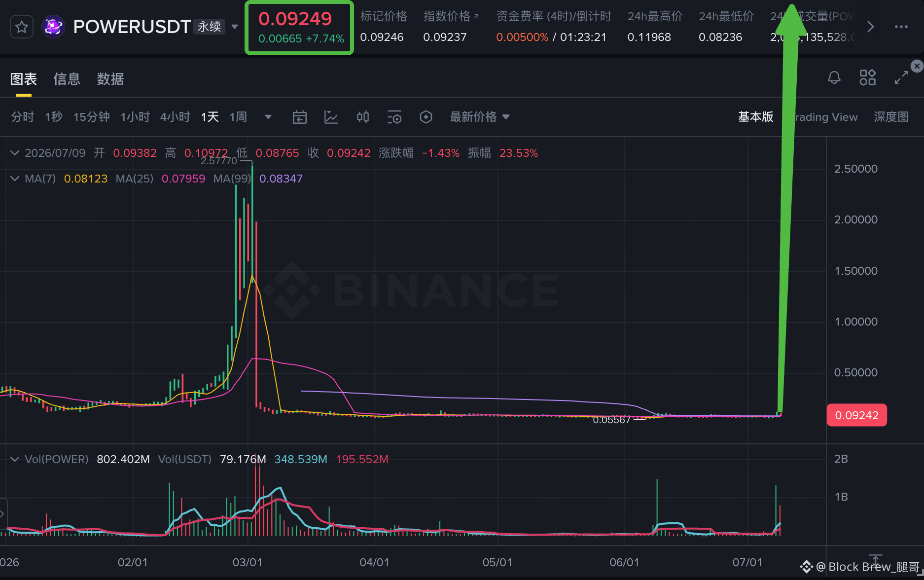This screenshot has height=580, width=924.
Task: Click the 0.05567 low price marker
Action: (x=611, y=420)
